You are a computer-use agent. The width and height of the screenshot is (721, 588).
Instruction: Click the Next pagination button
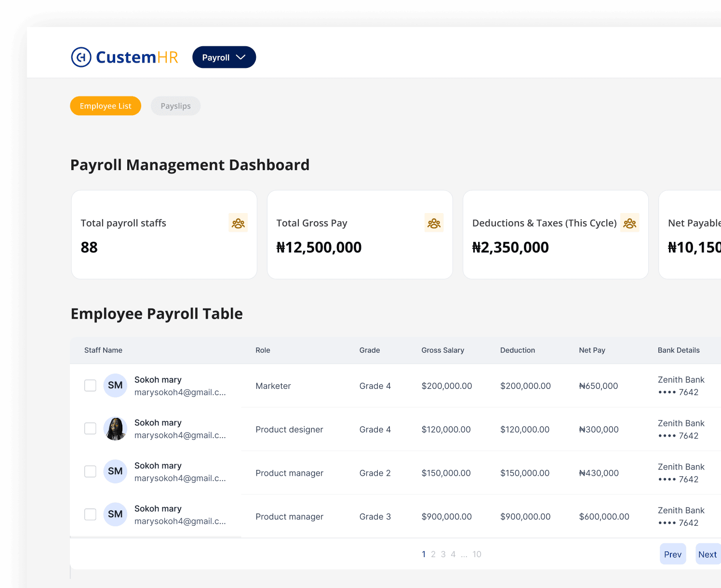pos(707,554)
